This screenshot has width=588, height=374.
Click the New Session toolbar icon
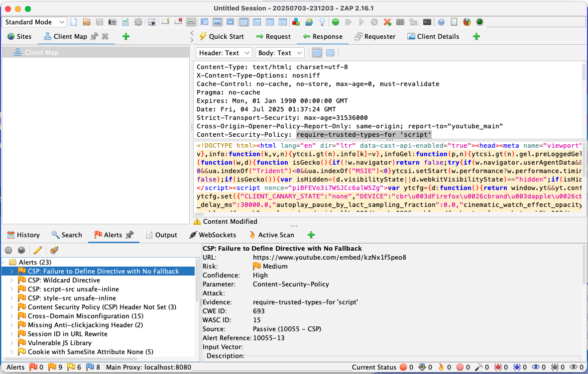74,22
